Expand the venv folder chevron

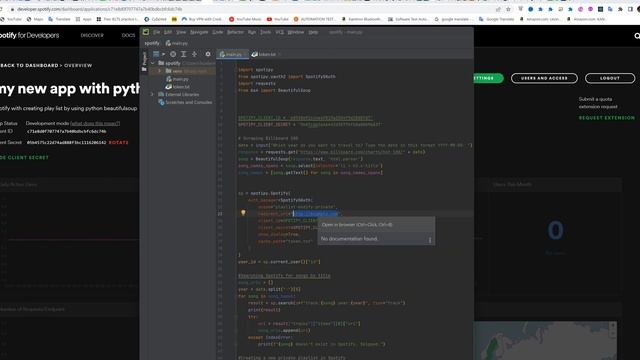click(x=160, y=71)
